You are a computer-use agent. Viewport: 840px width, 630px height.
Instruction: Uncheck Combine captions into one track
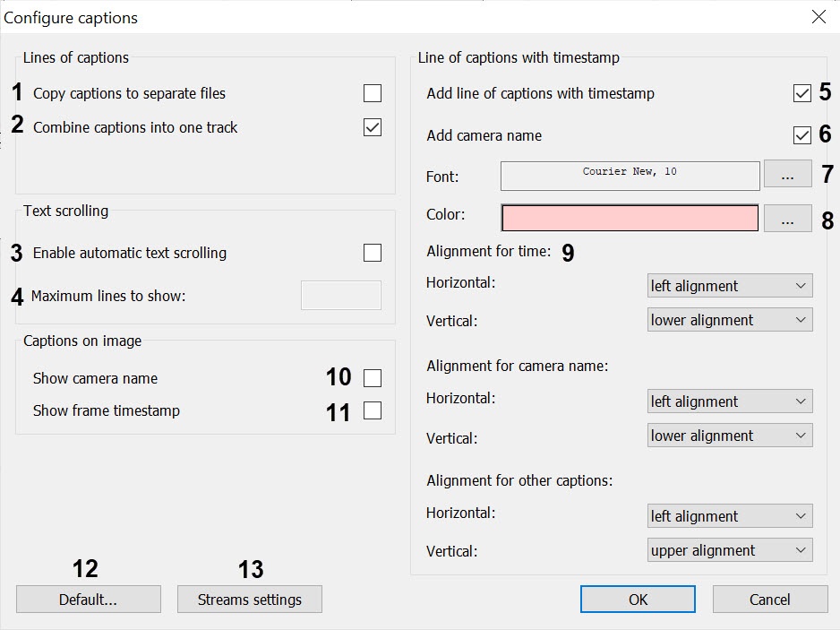(373, 127)
